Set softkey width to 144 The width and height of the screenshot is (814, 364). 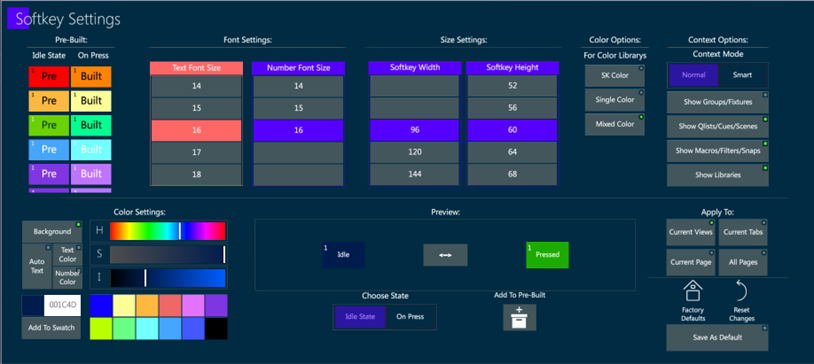(x=415, y=174)
